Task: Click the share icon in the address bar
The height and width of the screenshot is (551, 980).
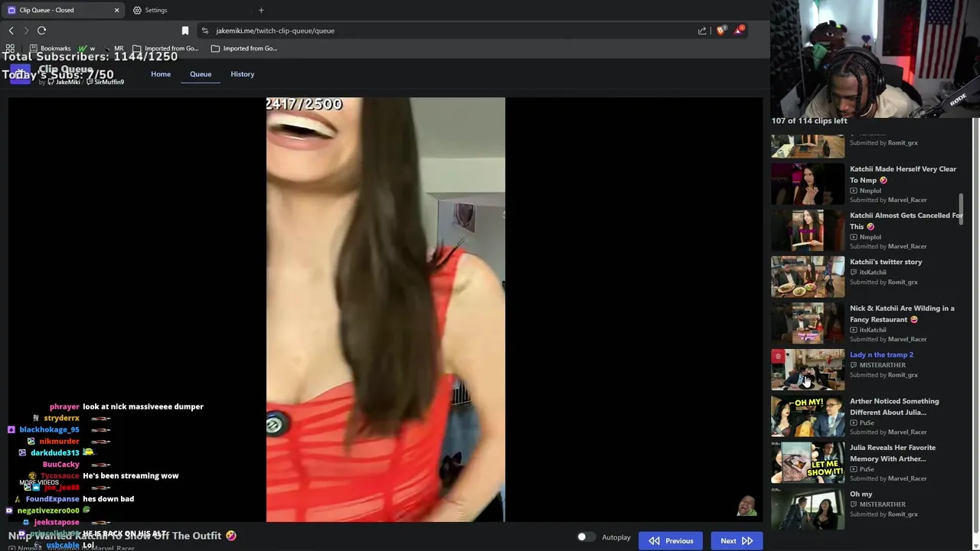Action: 702,31
